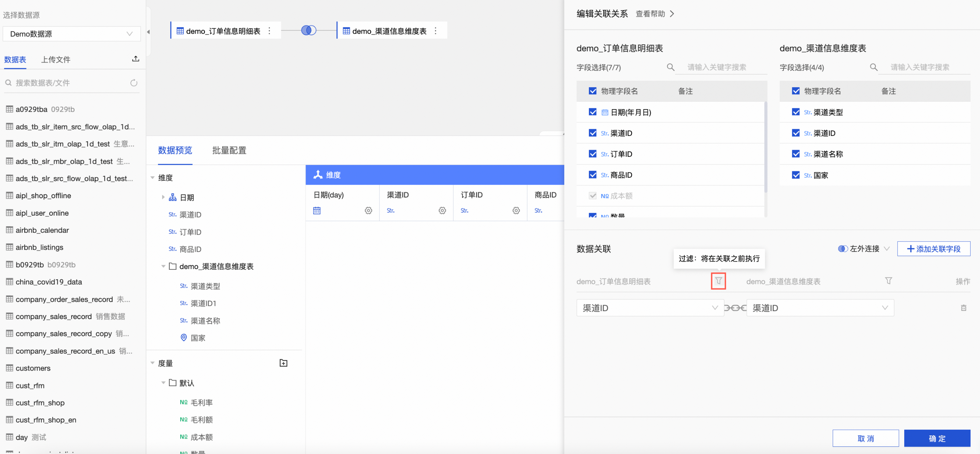Viewport: 980px width, 454px height.
Task: Collapse the demo_渠道信息维度表 folder
Action: pos(163,266)
